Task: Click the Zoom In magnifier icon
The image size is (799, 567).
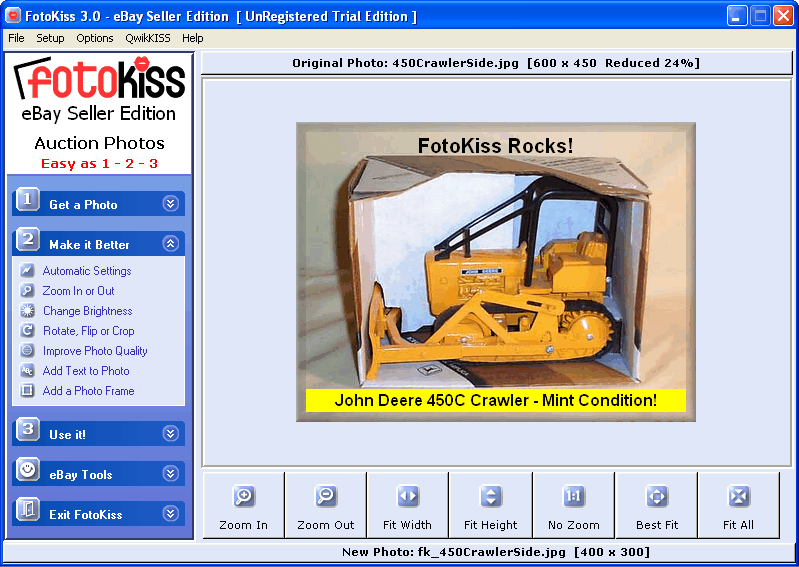Action: [x=244, y=496]
